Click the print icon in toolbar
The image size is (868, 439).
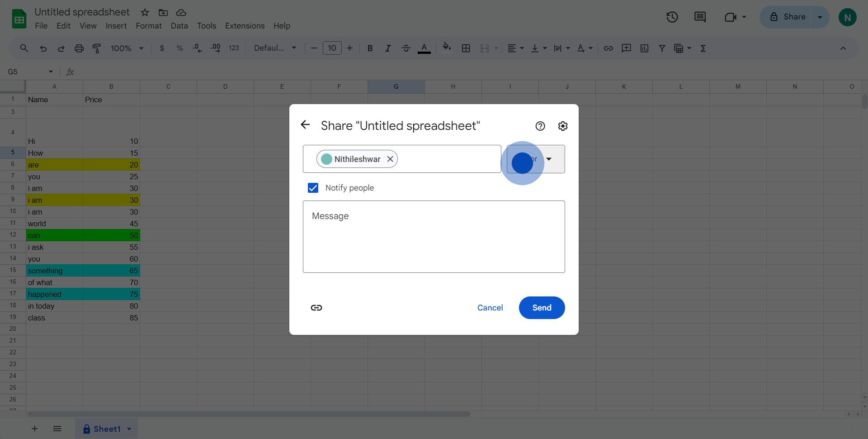pos(79,48)
